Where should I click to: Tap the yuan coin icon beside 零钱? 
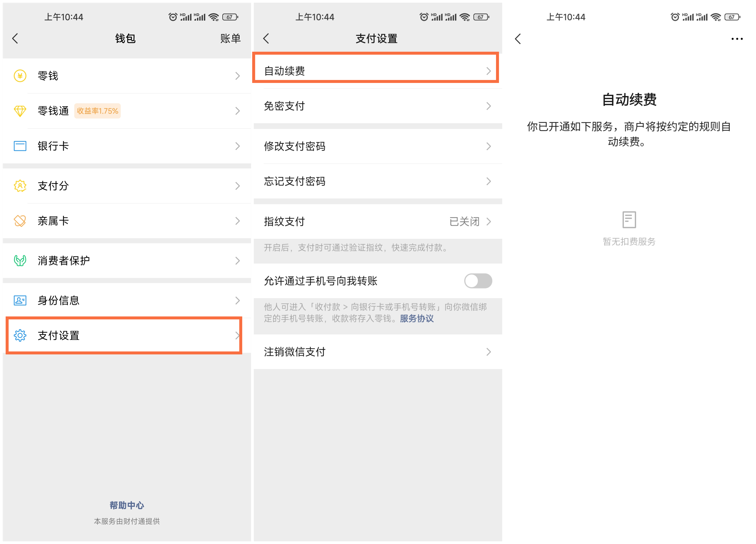pyautogui.click(x=20, y=76)
